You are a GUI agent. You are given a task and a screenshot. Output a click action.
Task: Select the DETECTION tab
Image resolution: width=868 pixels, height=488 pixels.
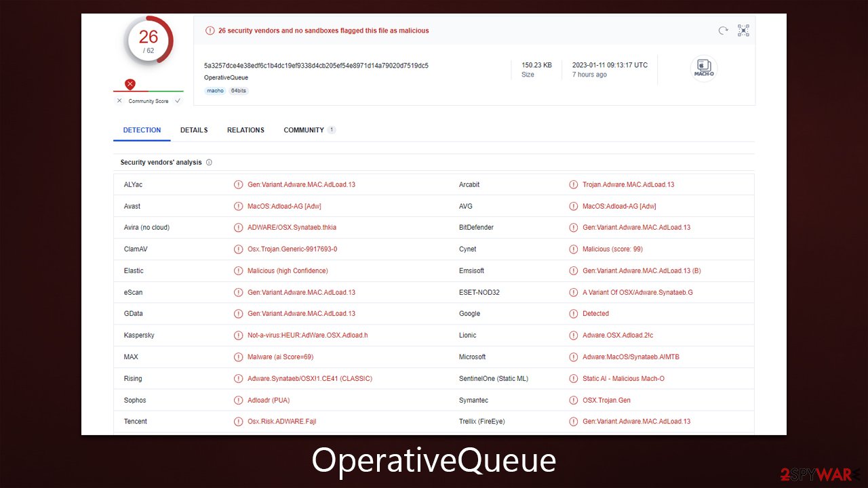pos(142,129)
